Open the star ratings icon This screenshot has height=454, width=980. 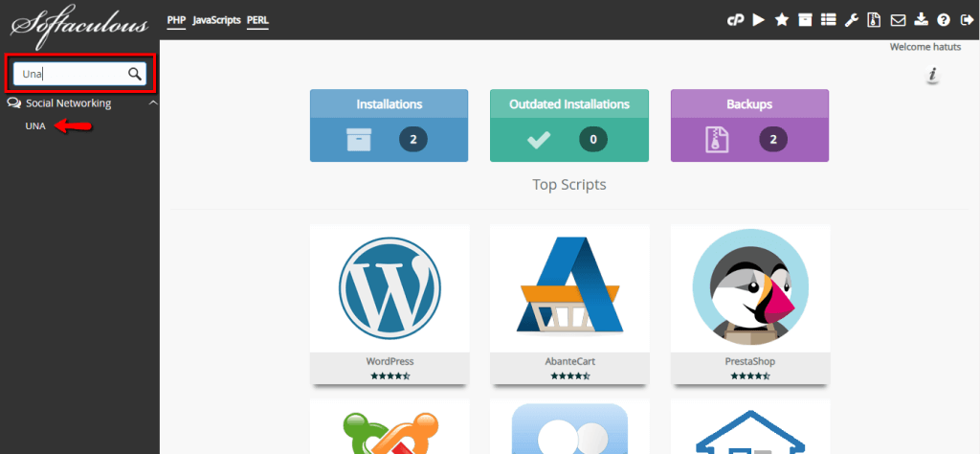coord(782,20)
